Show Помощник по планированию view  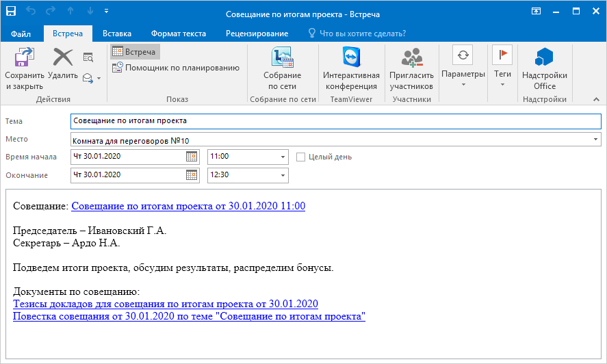175,67
